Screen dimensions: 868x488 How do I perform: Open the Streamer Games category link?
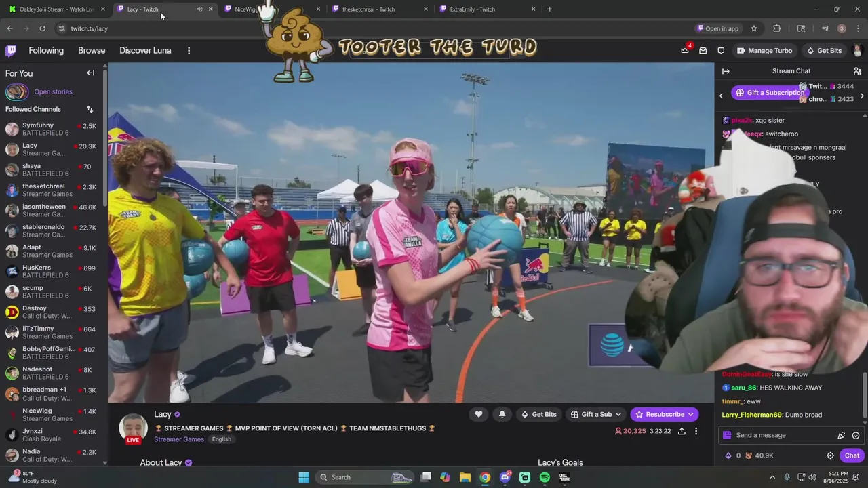point(179,439)
